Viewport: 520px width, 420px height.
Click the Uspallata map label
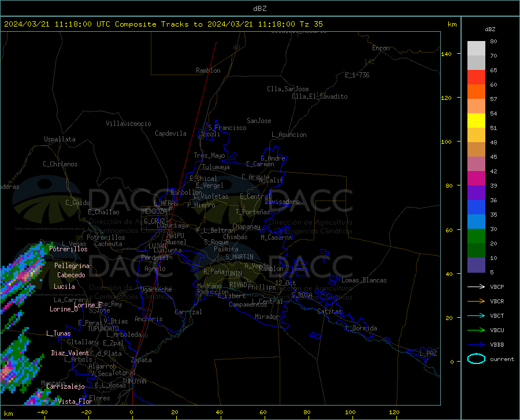point(60,139)
